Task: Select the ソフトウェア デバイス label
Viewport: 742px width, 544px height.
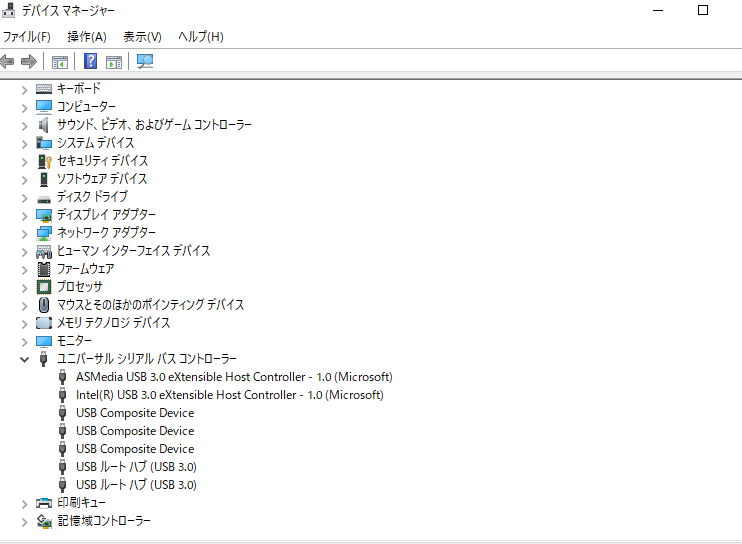Action: (x=102, y=179)
